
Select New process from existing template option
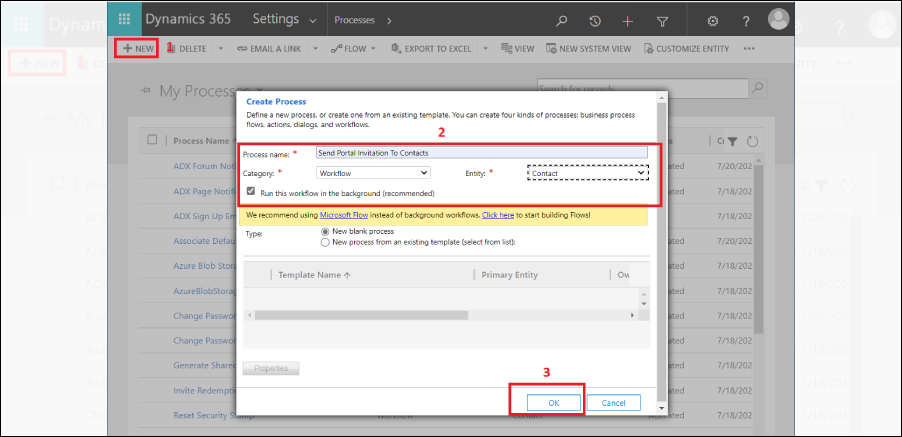324,241
